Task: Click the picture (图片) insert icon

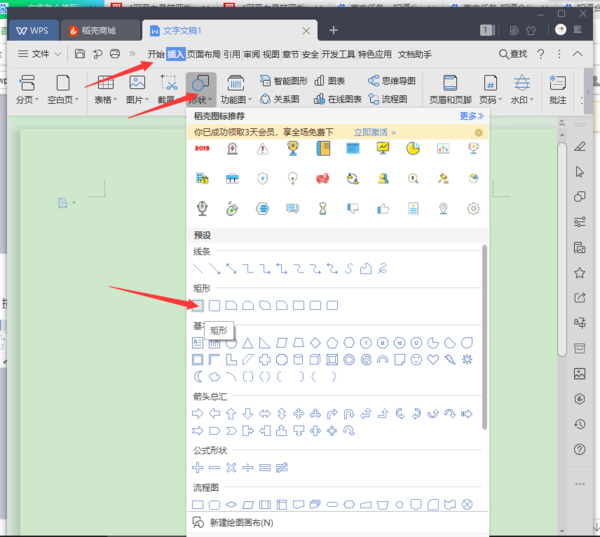Action: (x=137, y=83)
